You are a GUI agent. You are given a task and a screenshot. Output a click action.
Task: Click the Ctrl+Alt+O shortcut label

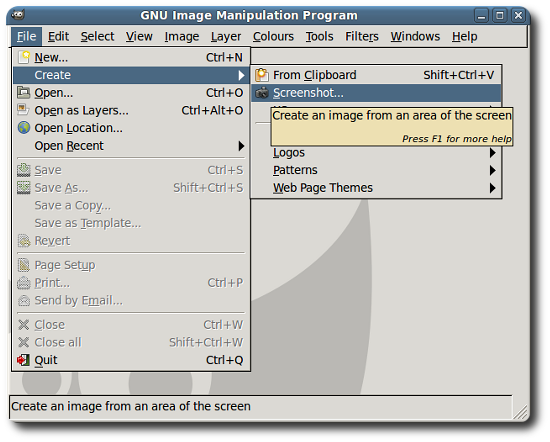click(212, 110)
